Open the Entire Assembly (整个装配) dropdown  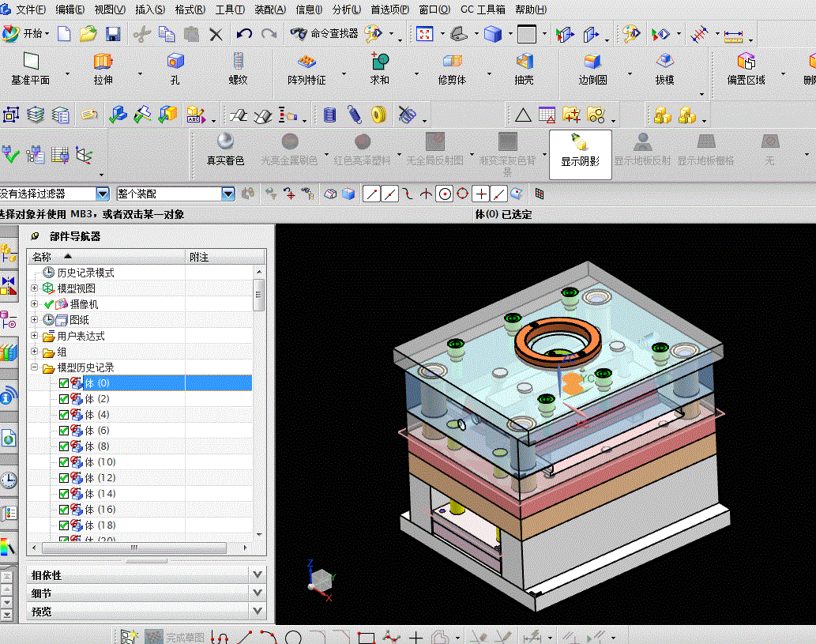(x=228, y=194)
